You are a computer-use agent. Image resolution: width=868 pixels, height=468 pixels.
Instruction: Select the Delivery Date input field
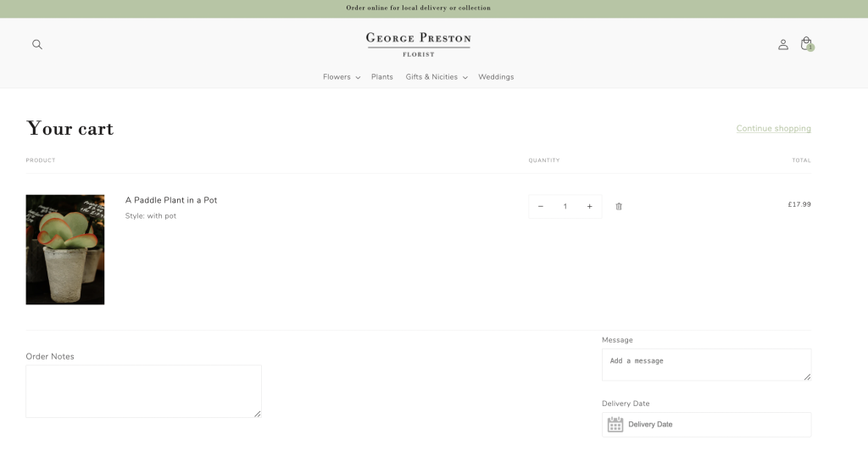[x=706, y=424]
